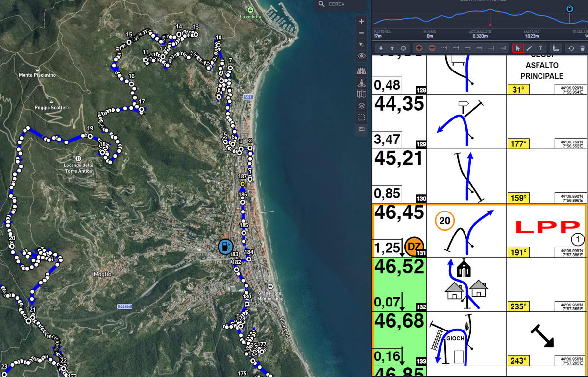Select the fourth thick track style icon

tap(479, 48)
